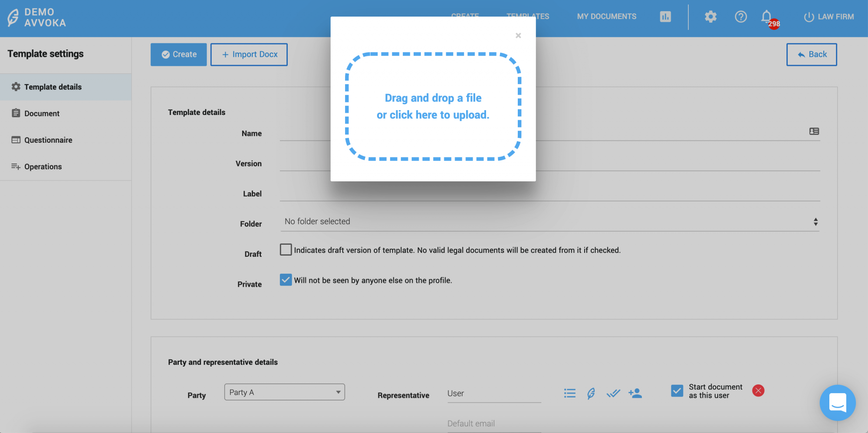The image size is (868, 433).
Task: Click the drag and drop upload area
Action: click(433, 107)
